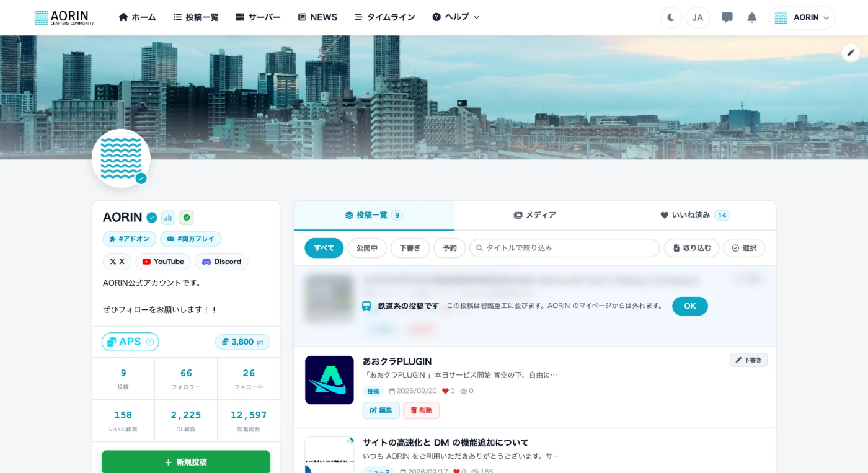Open the サイトの高速化と DM の機能追加について post
Viewport: 868px width, 473px height.
pos(446,443)
